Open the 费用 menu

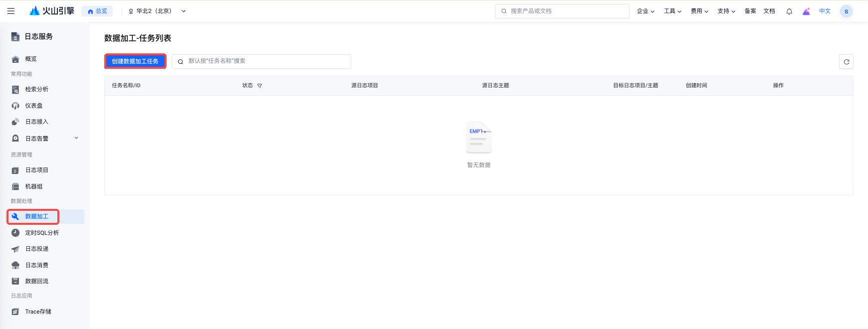click(x=699, y=11)
